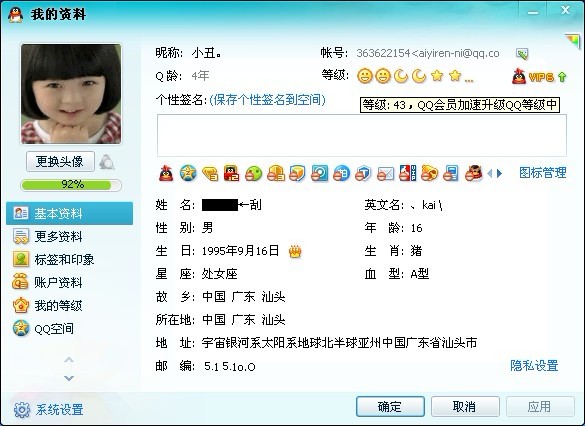Click 更换头像 button

click(60, 162)
